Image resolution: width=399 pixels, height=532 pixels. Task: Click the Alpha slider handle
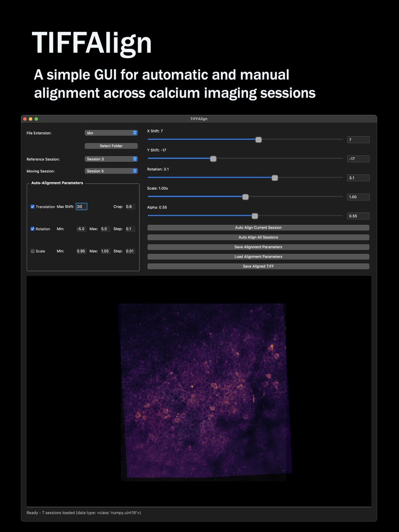click(x=255, y=216)
